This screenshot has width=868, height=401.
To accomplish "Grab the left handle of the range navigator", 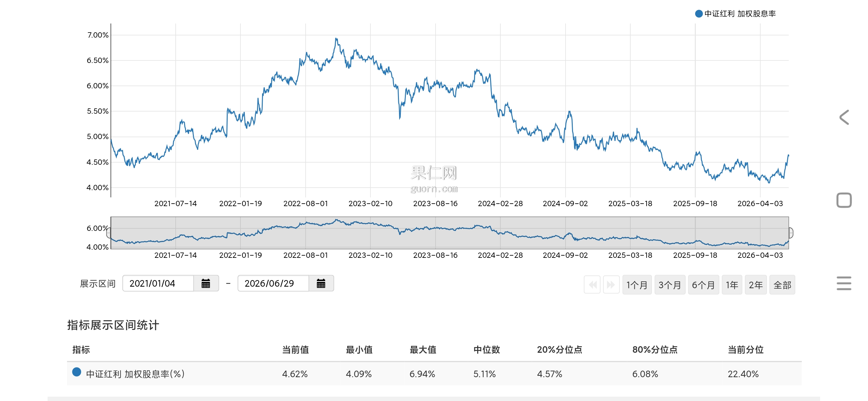I will coord(109,233).
